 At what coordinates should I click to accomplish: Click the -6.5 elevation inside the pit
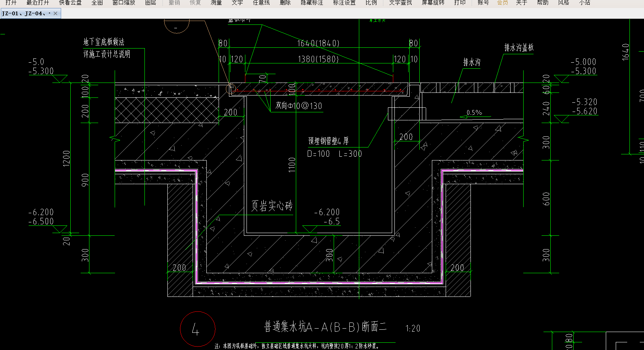(331, 222)
